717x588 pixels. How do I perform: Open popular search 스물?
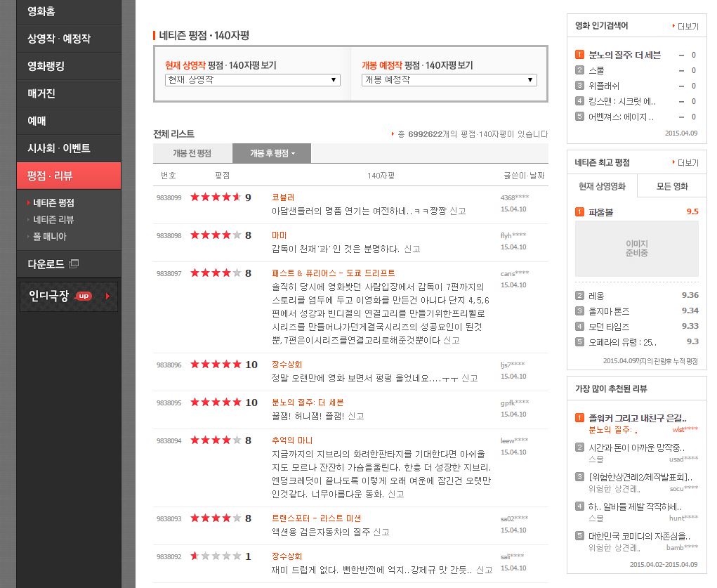pyautogui.click(x=596, y=70)
